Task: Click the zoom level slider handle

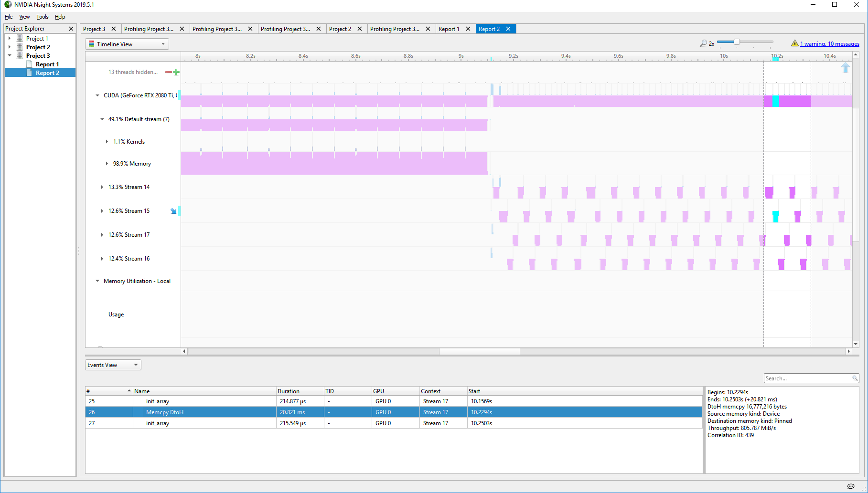Action: pos(737,42)
